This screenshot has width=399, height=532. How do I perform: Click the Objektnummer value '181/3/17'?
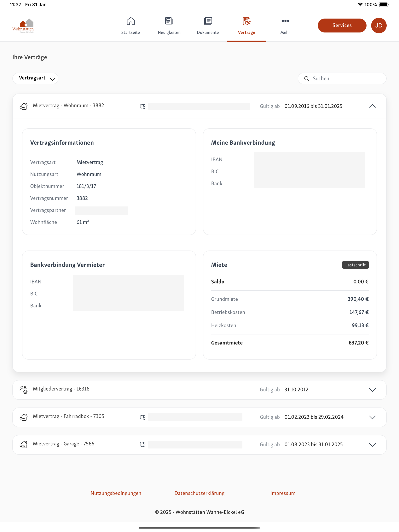pyautogui.click(x=86, y=186)
